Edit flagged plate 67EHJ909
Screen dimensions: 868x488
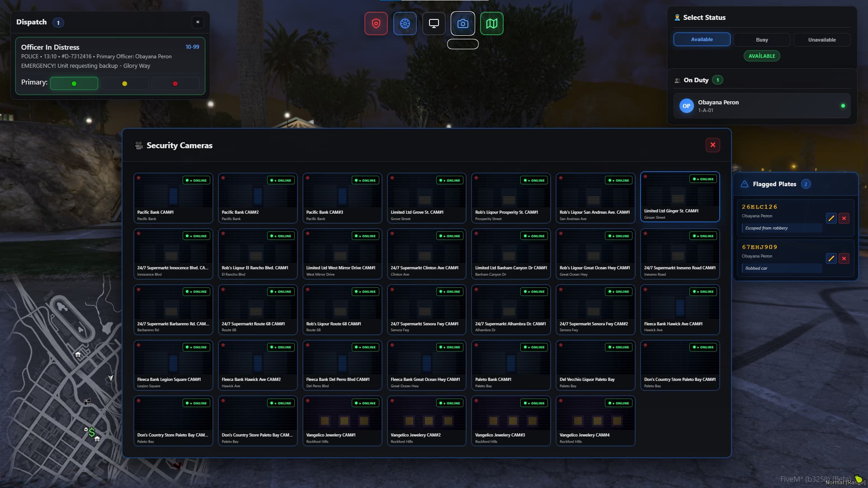[831, 258]
